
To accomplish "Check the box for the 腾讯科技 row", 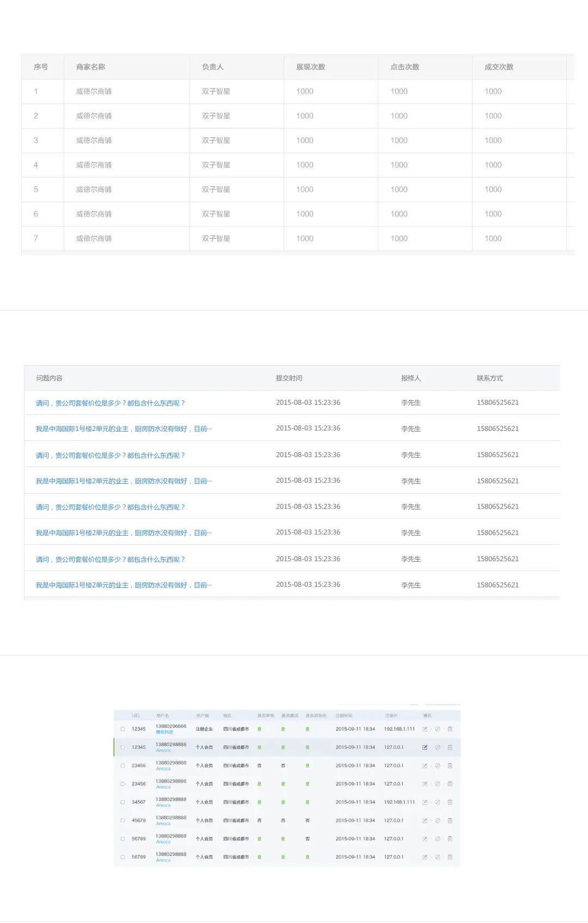I will [122, 729].
